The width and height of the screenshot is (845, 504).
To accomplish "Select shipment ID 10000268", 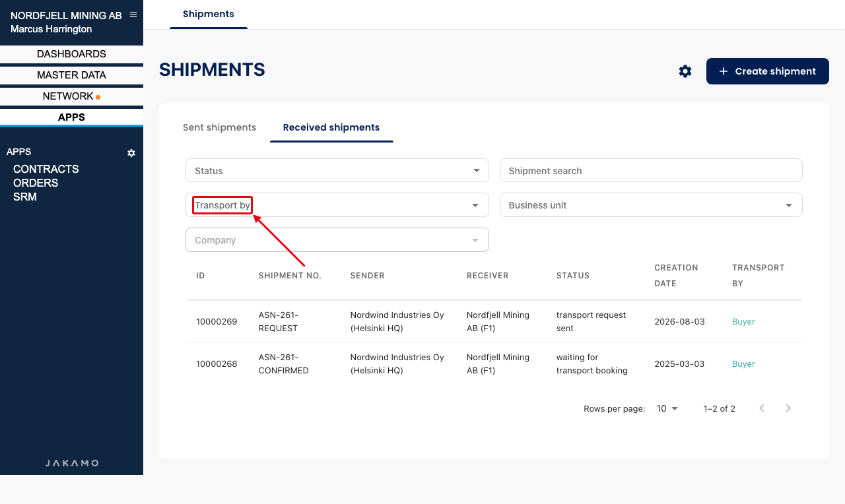I will pos(217,364).
